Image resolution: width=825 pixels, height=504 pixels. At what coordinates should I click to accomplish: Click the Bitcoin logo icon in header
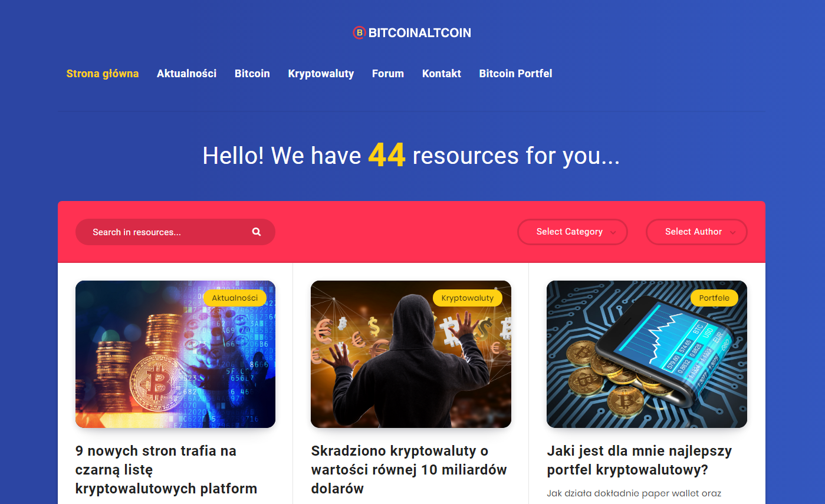[x=359, y=33]
